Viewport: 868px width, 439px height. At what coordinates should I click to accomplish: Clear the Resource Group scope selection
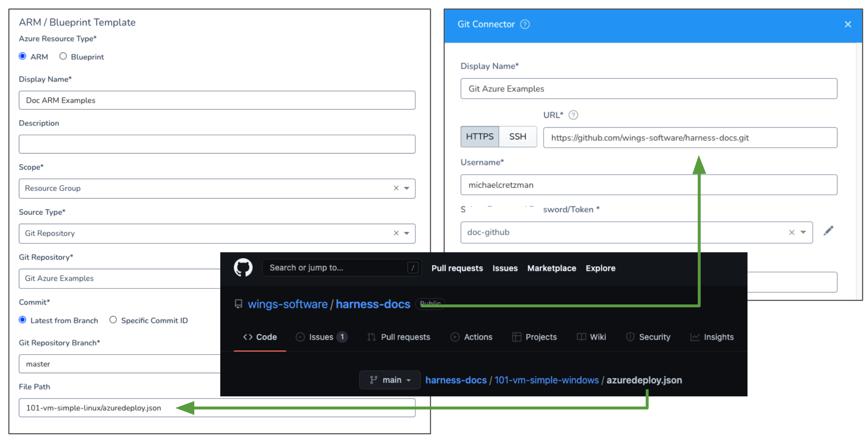(x=396, y=188)
